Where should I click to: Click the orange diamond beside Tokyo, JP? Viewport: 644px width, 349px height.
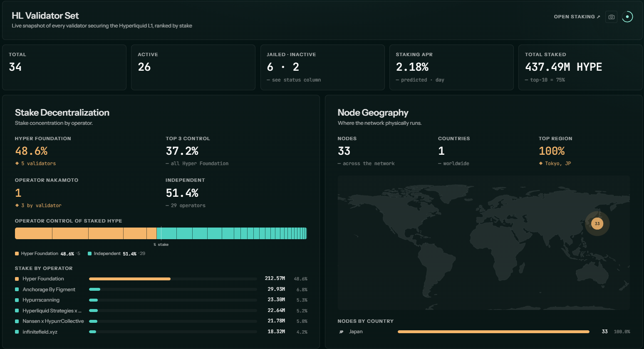tap(541, 163)
